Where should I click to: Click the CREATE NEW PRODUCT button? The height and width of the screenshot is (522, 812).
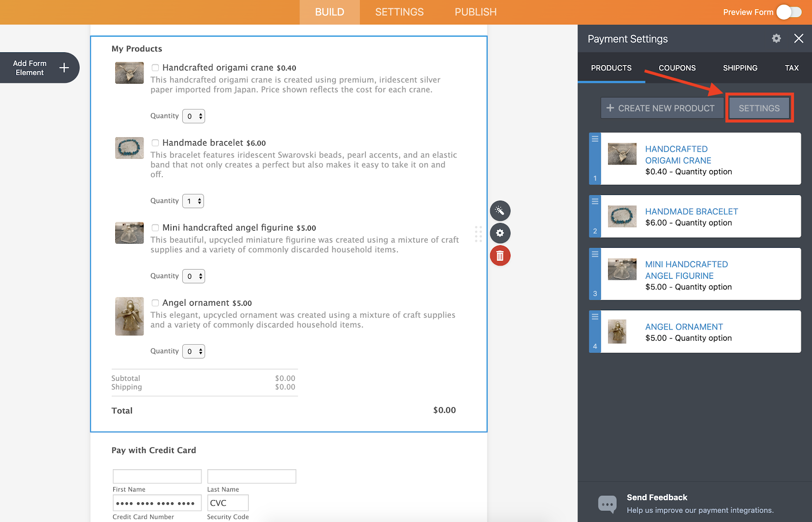[x=662, y=108]
